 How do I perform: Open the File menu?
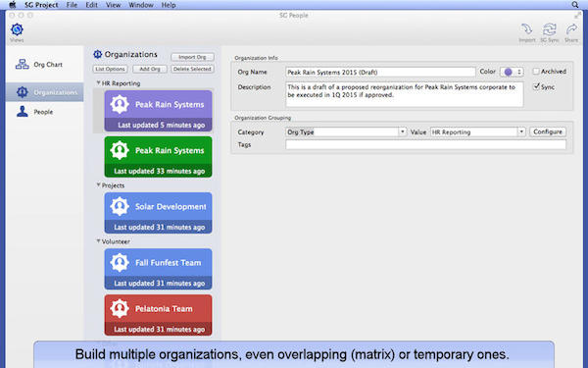72,5
